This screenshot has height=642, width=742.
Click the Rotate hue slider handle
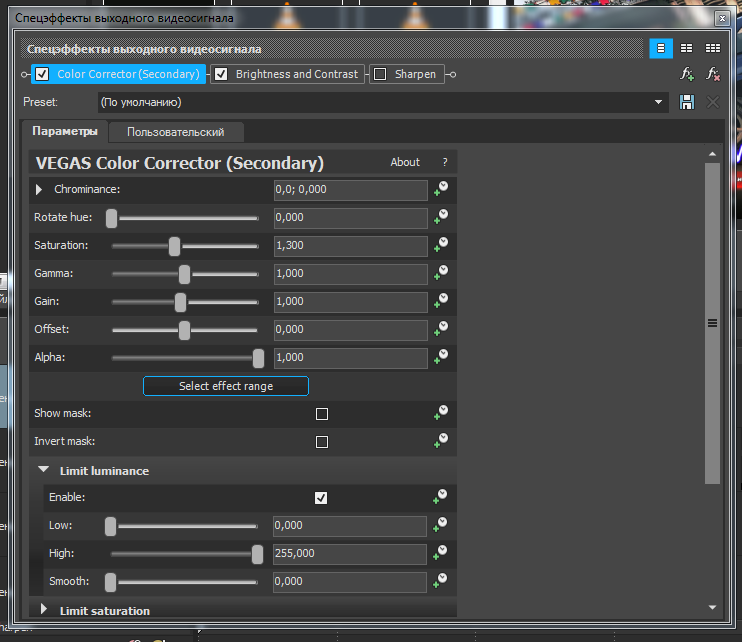[112, 218]
